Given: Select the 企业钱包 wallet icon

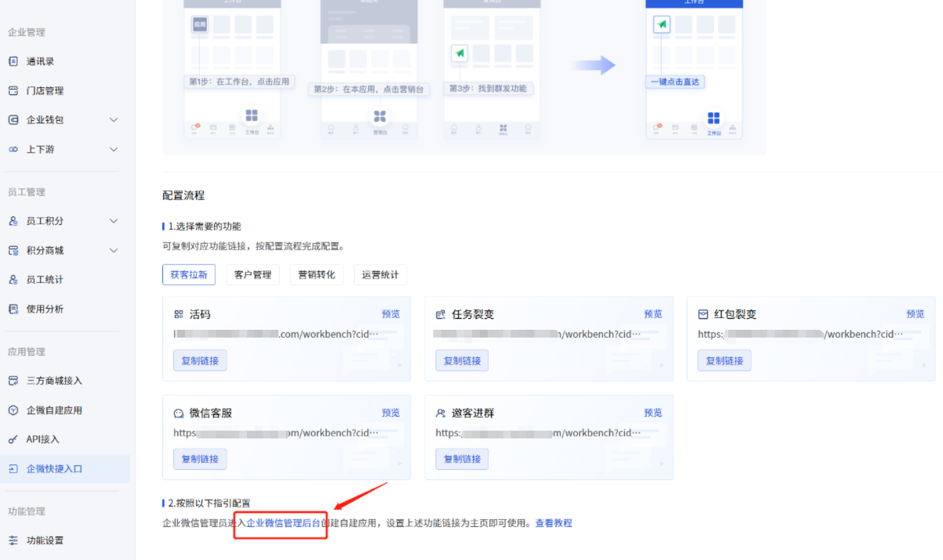Looking at the screenshot, I should click(13, 120).
